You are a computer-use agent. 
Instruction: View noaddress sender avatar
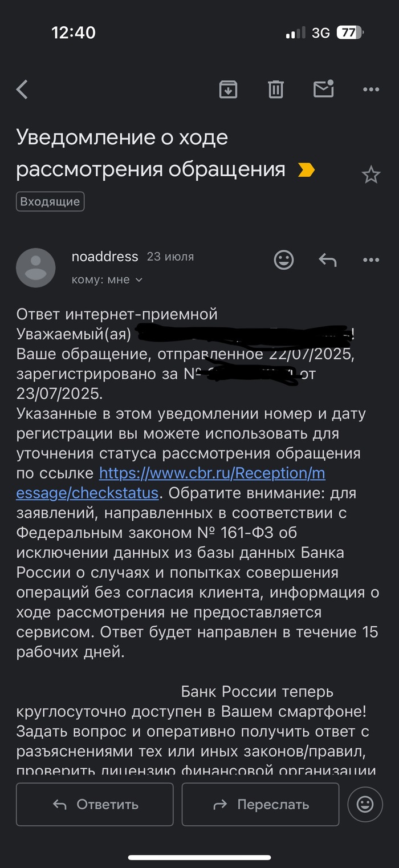[x=36, y=267]
